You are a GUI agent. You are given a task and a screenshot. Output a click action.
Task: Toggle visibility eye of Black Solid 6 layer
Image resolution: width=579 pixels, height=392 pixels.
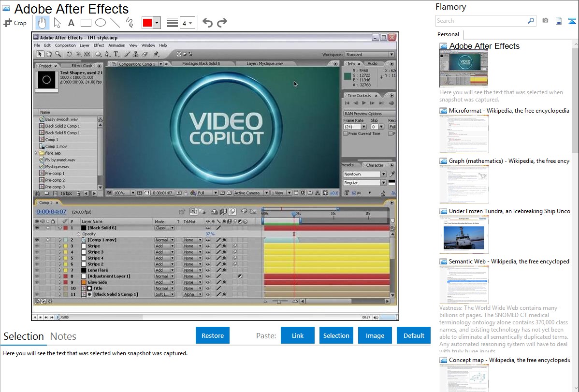point(37,228)
